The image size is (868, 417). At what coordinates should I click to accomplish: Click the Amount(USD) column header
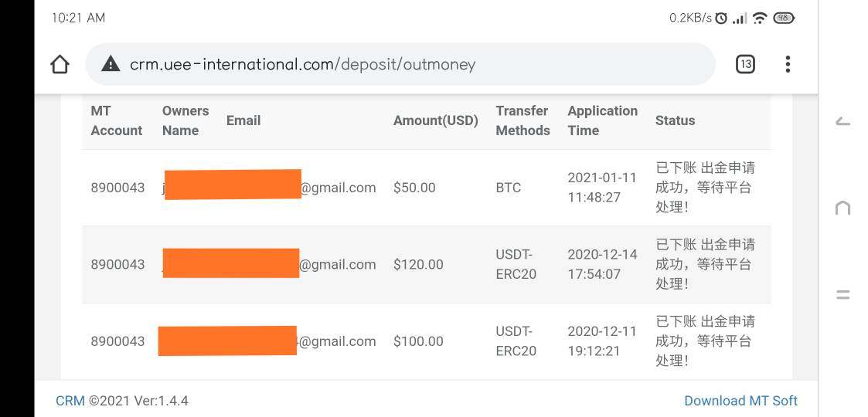436,120
